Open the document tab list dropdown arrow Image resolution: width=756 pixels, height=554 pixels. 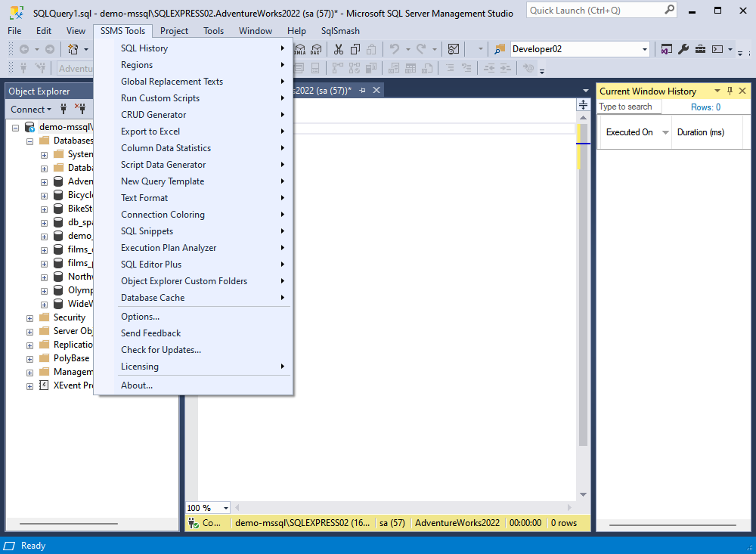coord(585,91)
